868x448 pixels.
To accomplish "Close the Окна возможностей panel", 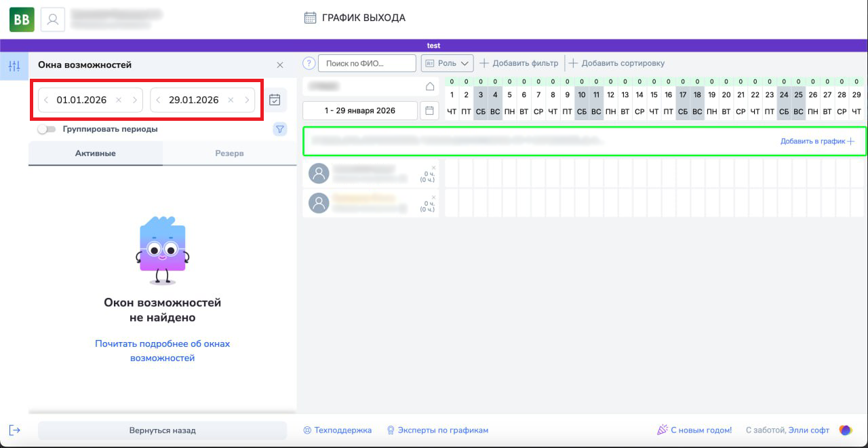I will tap(280, 65).
